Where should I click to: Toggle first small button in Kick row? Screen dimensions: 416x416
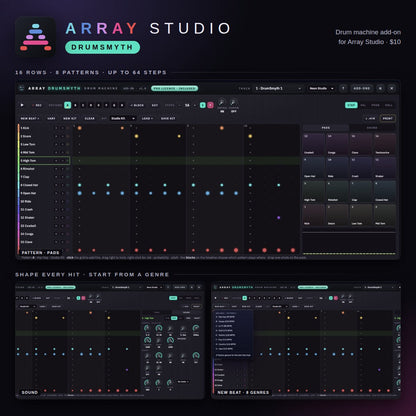coord(56,128)
